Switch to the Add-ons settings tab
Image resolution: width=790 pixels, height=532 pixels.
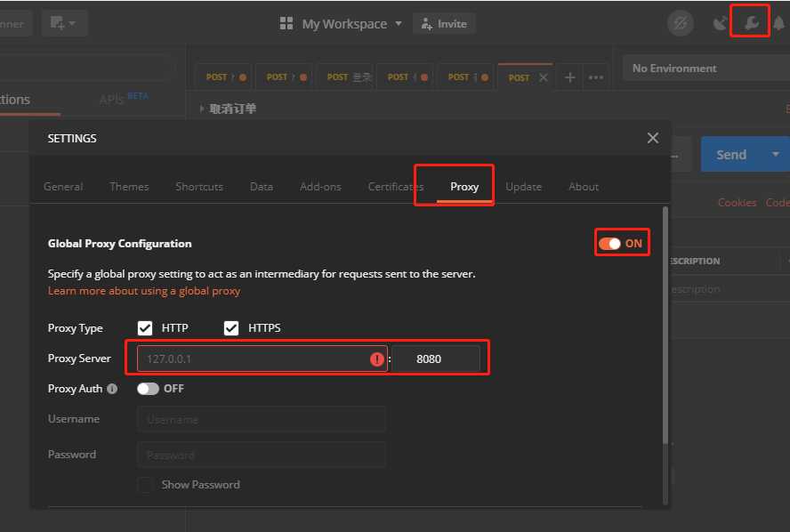(x=320, y=187)
